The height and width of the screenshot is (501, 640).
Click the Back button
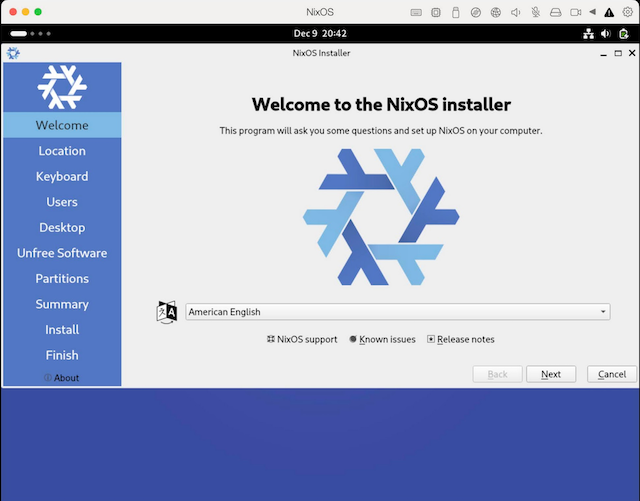[498, 374]
